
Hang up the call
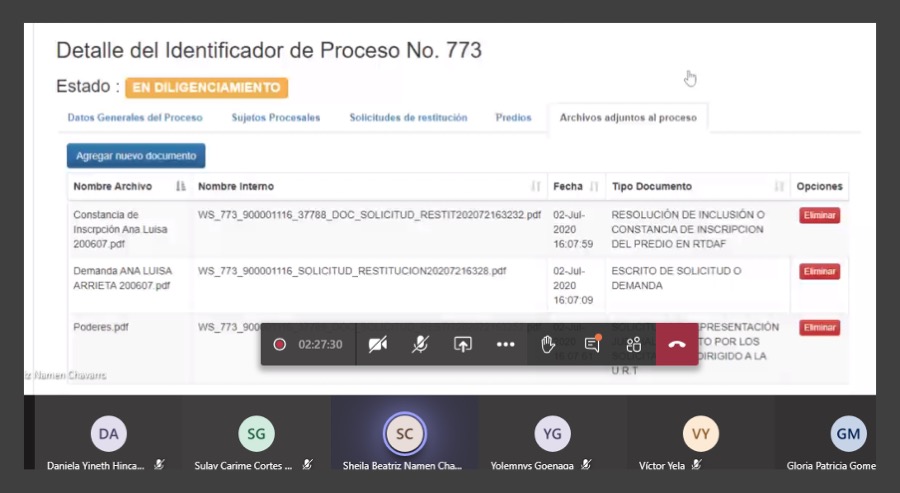[x=677, y=344]
